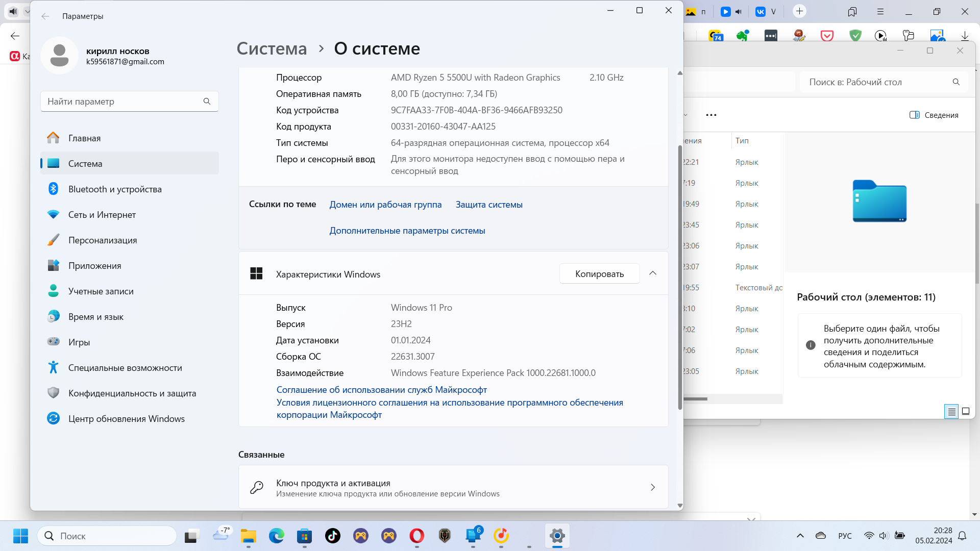Open Bluetooth и устройства settings section
The height and width of the screenshot is (551, 980).
(x=115, y=189)
